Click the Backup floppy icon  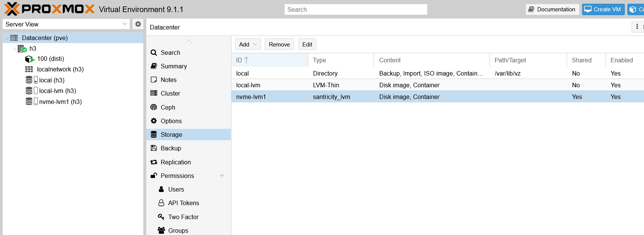[x=154, y=148]
